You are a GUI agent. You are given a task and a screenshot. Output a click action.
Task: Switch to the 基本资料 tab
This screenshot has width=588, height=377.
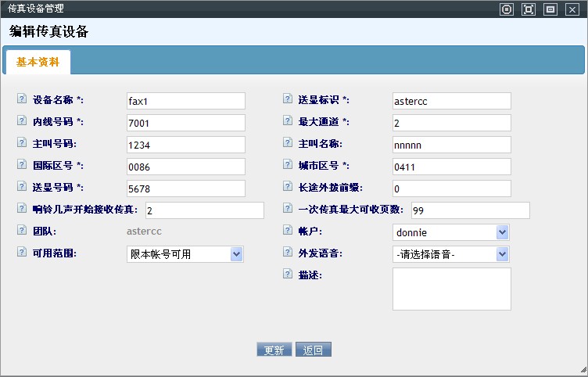click(x=38, y=62)
